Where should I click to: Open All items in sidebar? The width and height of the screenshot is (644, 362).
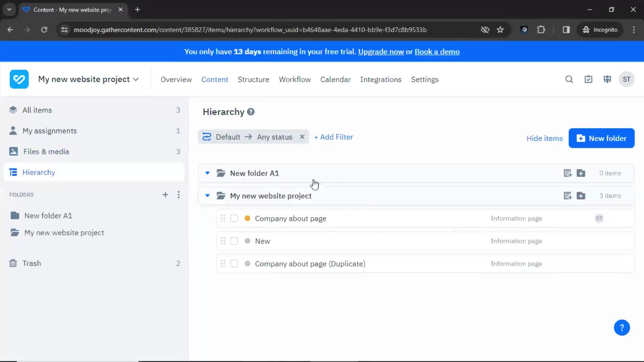coord(94,110)
